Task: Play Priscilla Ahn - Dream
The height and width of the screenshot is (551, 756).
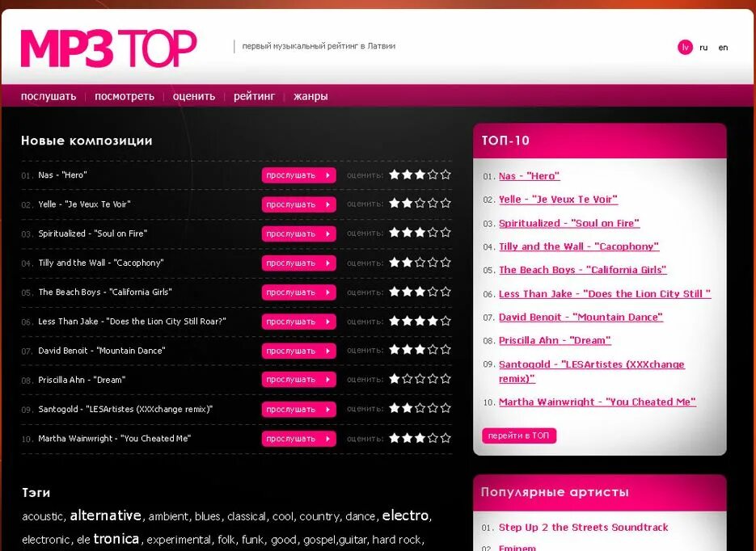Action: [x=298, y=380]
